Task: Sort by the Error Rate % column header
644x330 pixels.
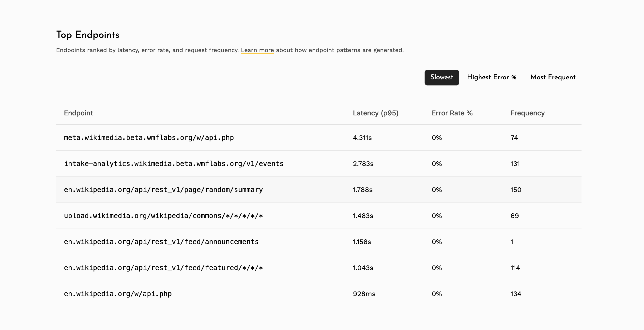Action: (452, 113)
